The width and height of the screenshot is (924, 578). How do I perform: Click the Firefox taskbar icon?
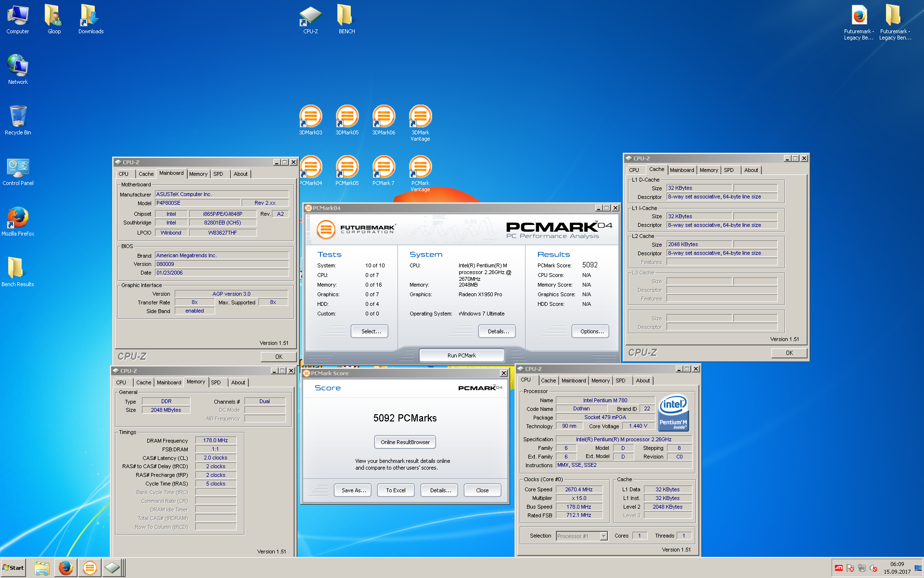65,568
